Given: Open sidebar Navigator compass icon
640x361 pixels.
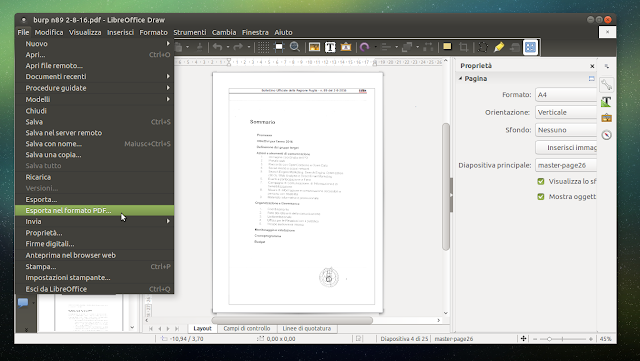Looking at the screenshot, I should [x=607, y=135].
